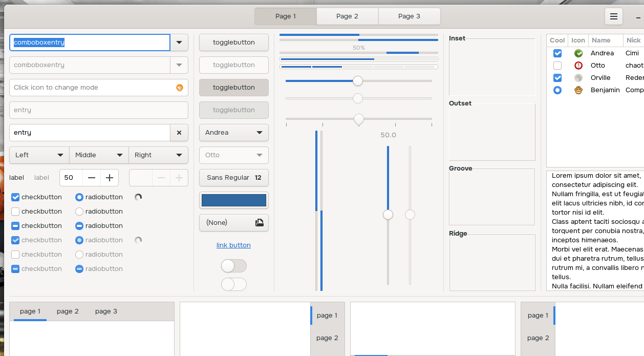The height and width of the screenshot is (356, 644).
Task: Open the top comboboxentry dropdown arrow
Action: click(179, 43)
